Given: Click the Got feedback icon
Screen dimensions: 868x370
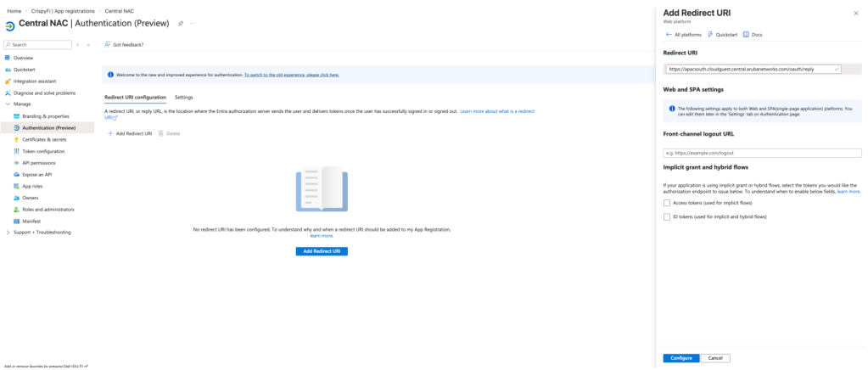Looking at the screenshot, I should coord(107,44).
